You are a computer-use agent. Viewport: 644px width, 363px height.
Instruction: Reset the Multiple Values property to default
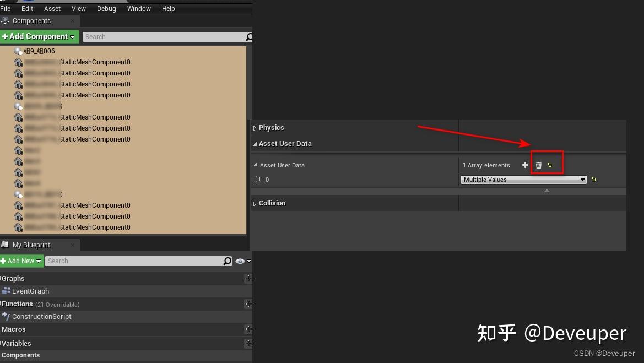(593, 179)
